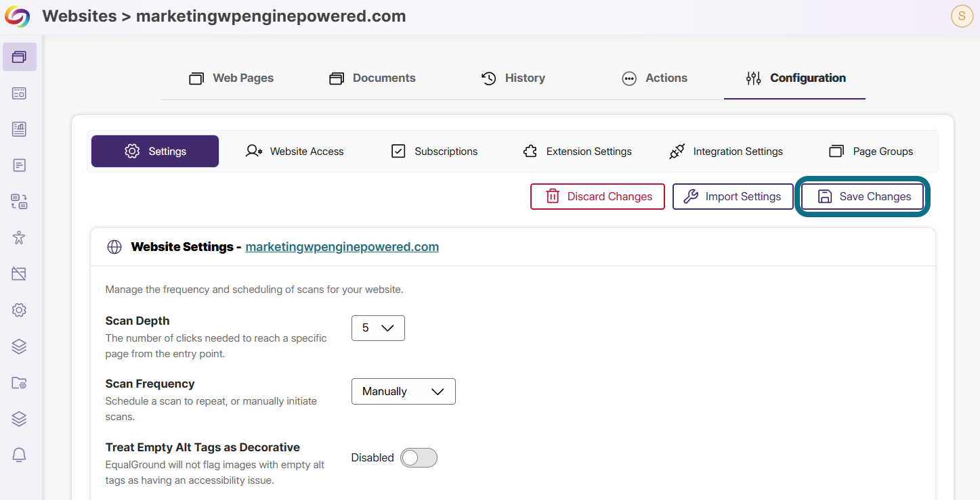Open the swap-arrows compare icon in the sidebar

click(19, 201)
